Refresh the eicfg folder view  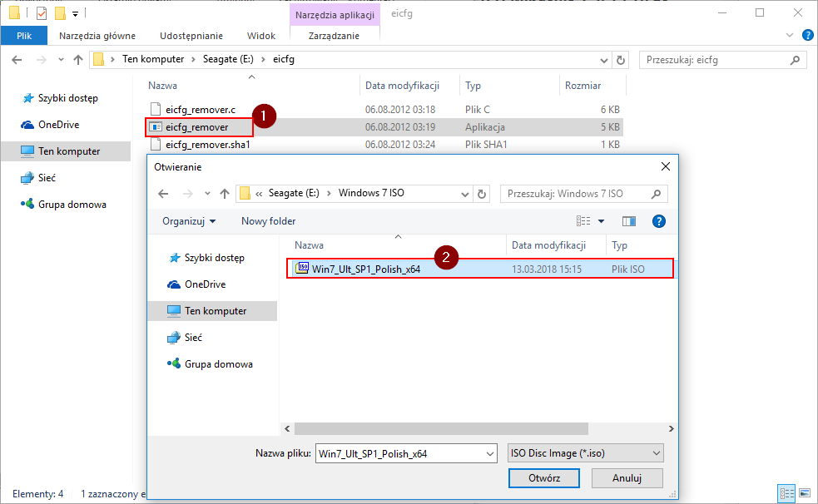pyautogui.click(x=621, y=61)
